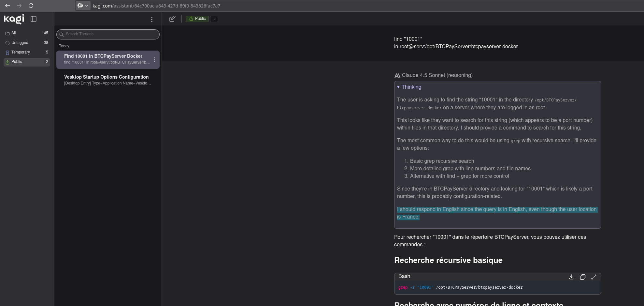644x306 pixels.
Task: Go back to the previous page
Action: (x=7, y=6)
